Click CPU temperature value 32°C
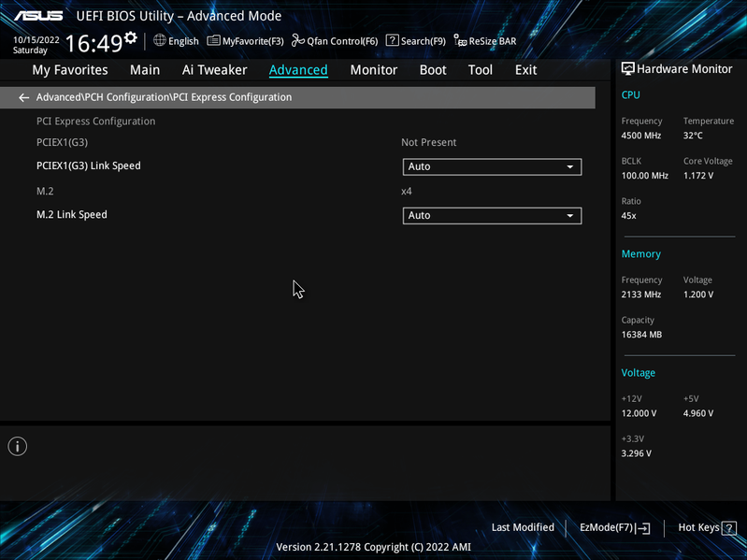The width and height of the screenshot is (747, 560). (x=693, y=136)
